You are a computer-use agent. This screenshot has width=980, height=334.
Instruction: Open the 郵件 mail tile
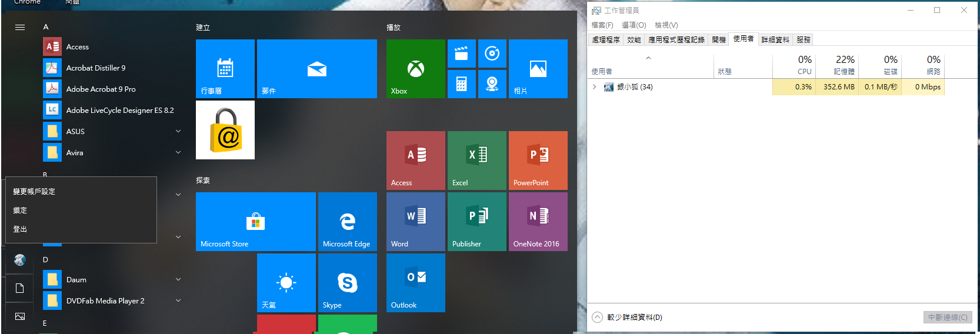tap(317, 69)
